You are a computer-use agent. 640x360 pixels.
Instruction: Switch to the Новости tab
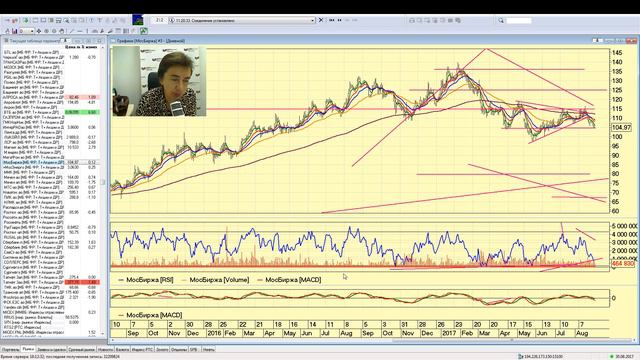106,350
